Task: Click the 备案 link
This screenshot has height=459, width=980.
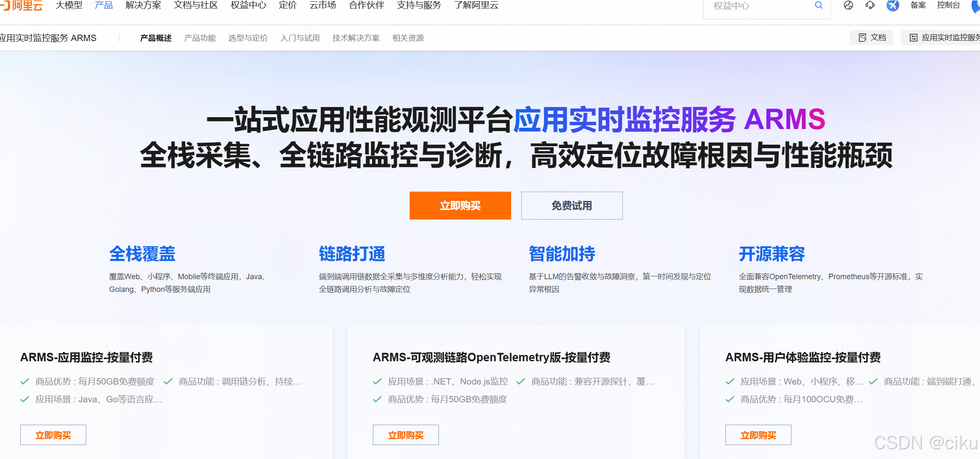Action: (x=918, y=5)
